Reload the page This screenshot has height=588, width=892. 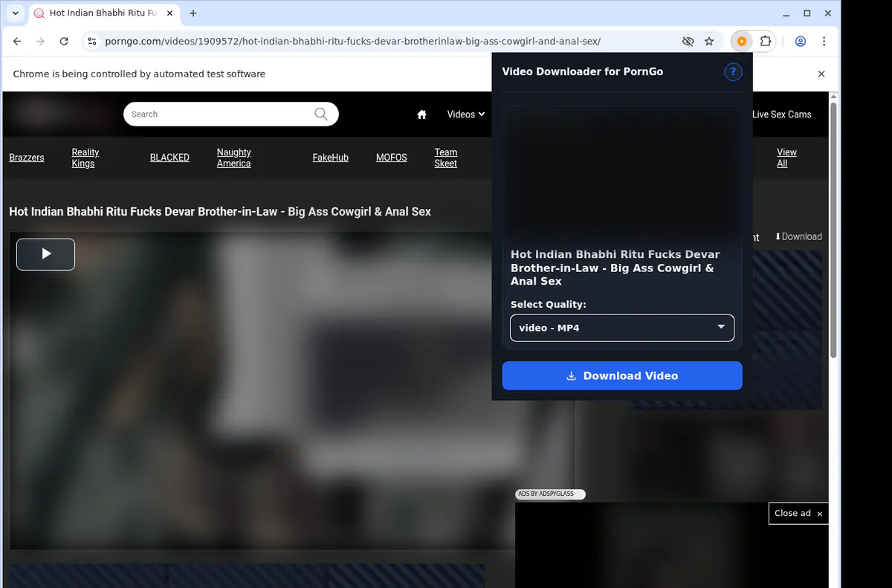pos(64,42)
